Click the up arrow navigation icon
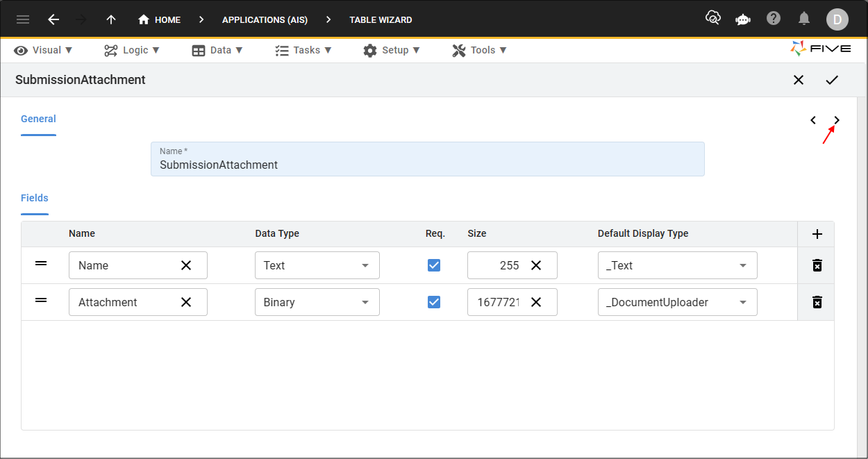This screenshot has width=868, height=459. tap(111, 19)
